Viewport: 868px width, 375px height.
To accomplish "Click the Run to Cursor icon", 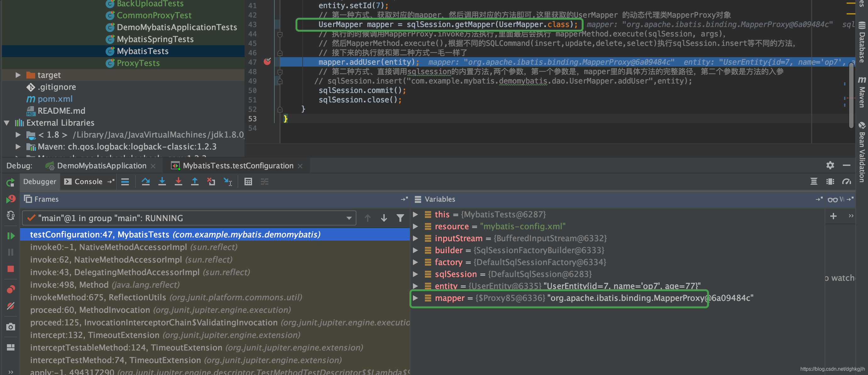I will [228, 182].
